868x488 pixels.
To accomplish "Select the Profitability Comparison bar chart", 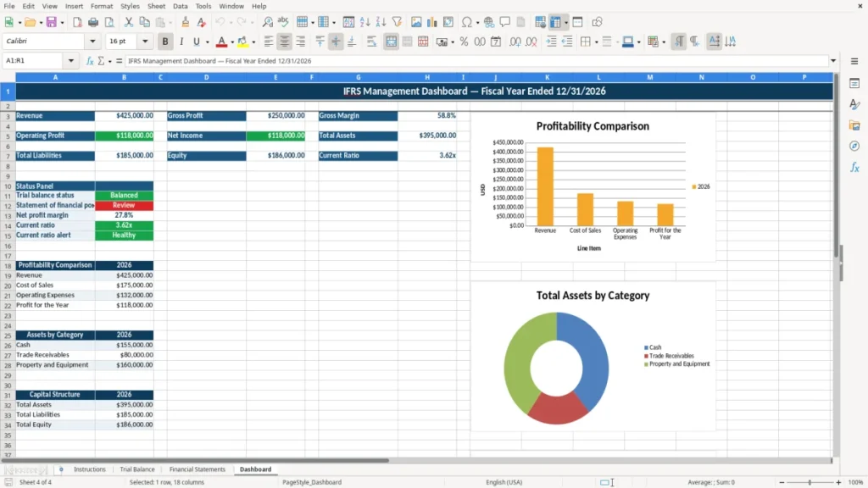I will tap(593, 187).
